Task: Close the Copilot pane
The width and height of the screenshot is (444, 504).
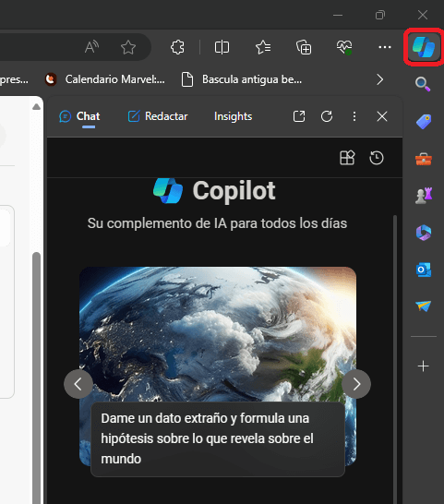Action: (x=382, y=116)
